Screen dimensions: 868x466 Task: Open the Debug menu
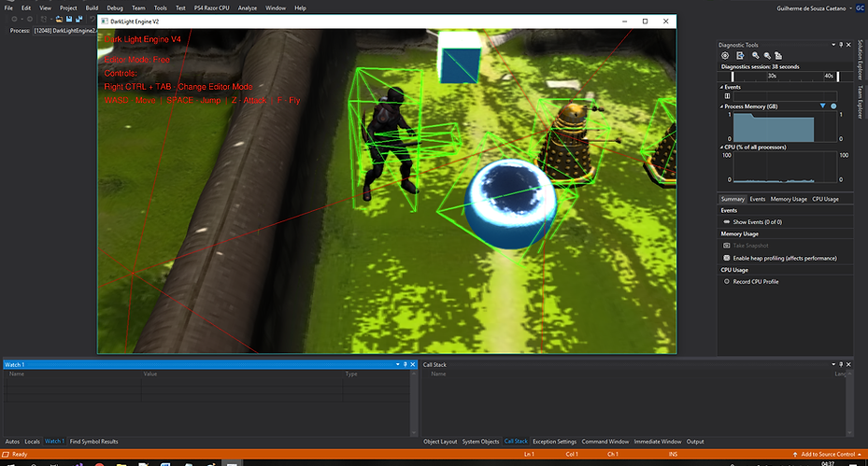115,7
